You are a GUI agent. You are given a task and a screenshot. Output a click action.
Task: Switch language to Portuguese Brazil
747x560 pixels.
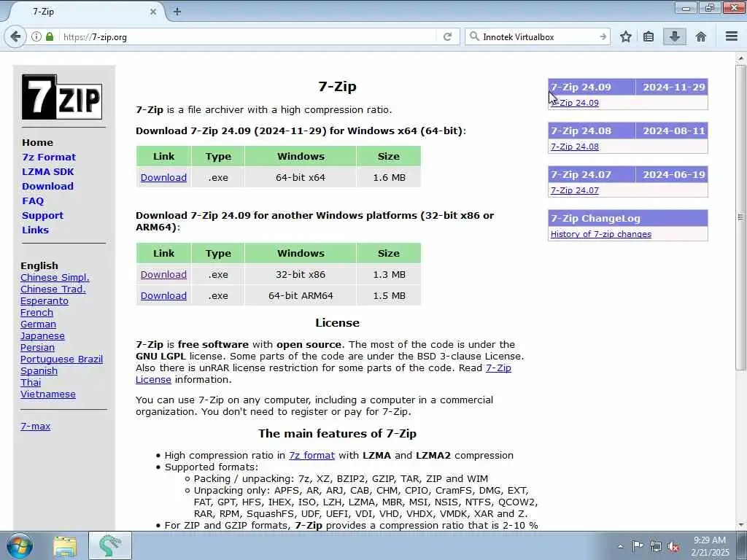point(61,359)
